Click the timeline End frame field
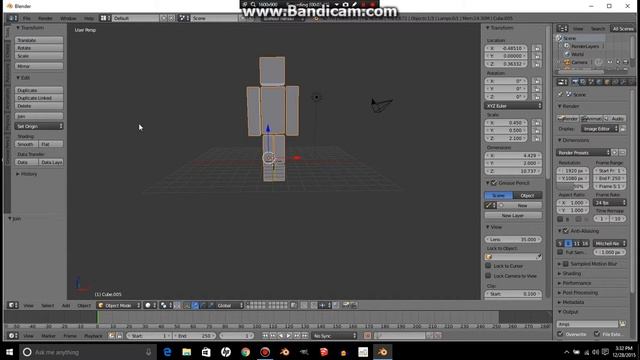640x360 pixels. click(x=194, y=336)
